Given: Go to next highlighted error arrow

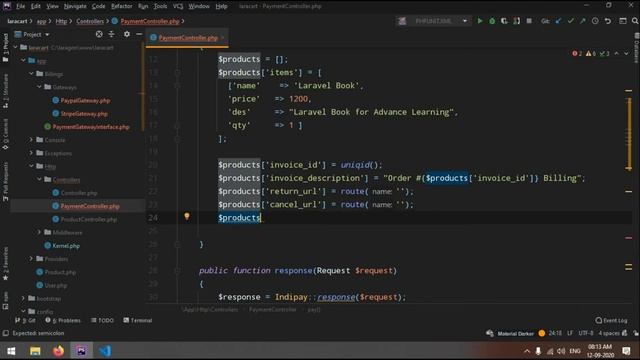Looking at the screenshot, I should pyautogui.click(x=626, y=53).
